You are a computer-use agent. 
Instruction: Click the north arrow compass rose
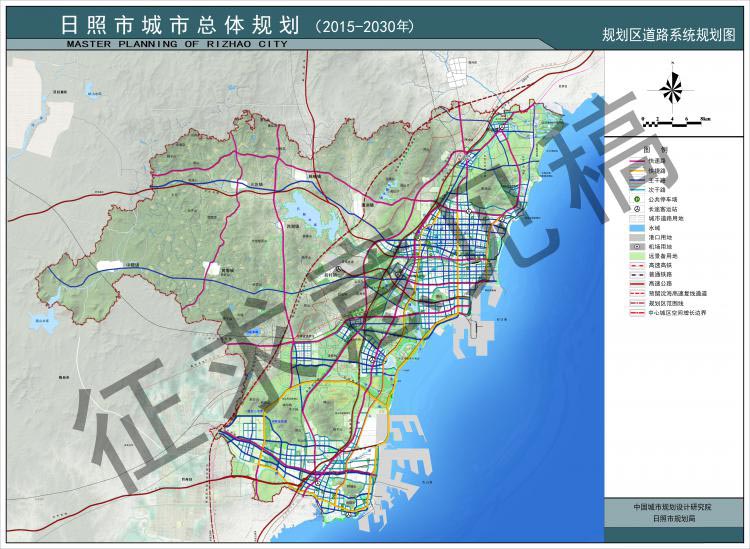tap(672, 90)
